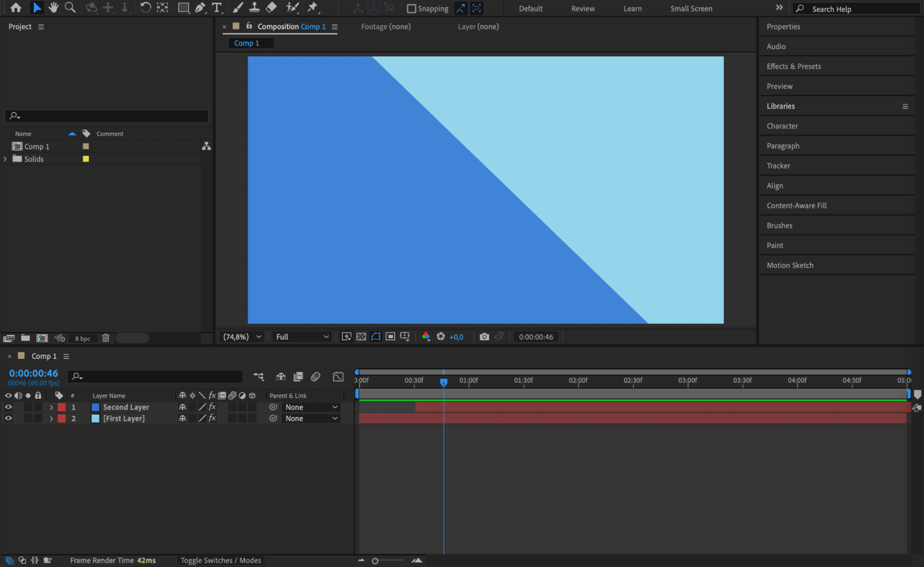The height and width of the screenshot is (567, 924).
Task: Select the Zoom tool
Action: coord(70,7)
